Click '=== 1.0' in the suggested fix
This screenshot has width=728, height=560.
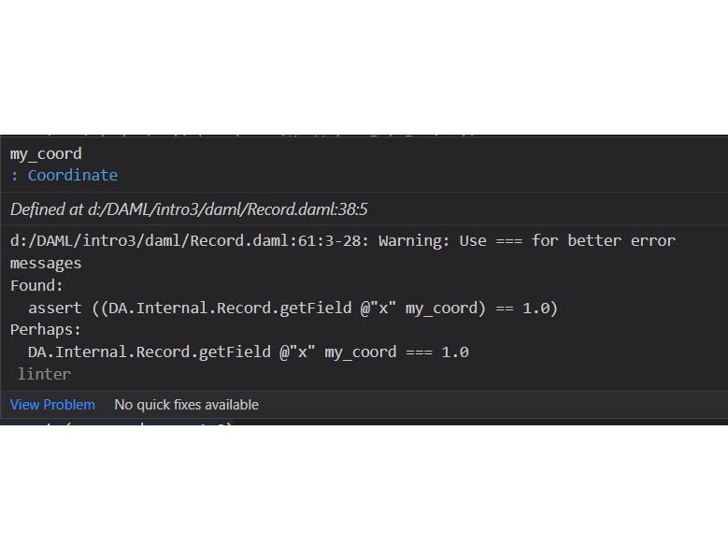437,352
